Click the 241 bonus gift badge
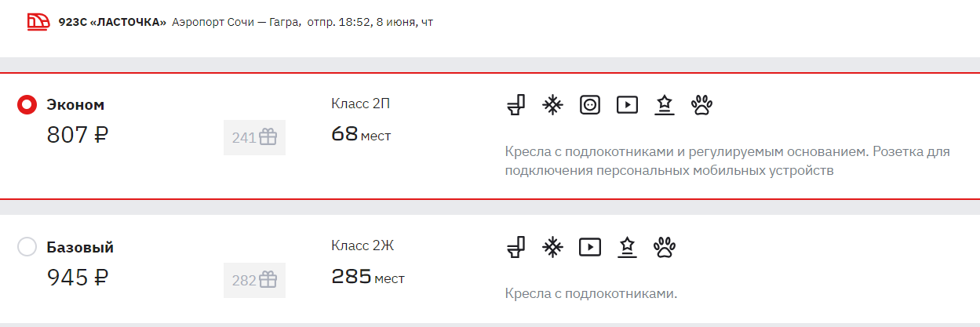The image size is (980, 327). [x=254, y=138]
